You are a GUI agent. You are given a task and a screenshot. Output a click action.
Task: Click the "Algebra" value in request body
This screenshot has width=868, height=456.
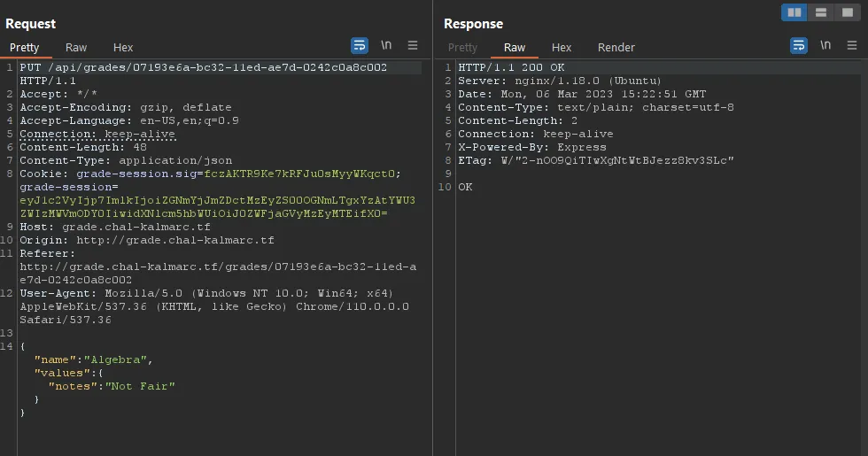click(x=117, y=359)
